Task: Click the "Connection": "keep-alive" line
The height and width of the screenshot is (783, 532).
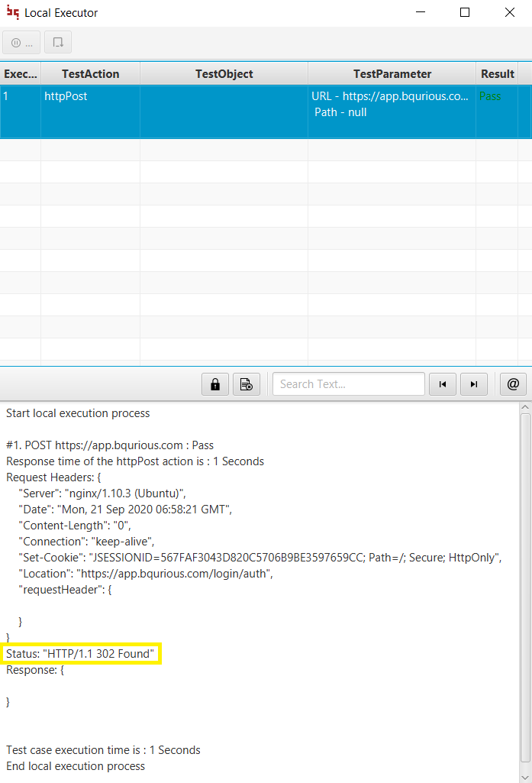Action: click(x=86, y=542)
